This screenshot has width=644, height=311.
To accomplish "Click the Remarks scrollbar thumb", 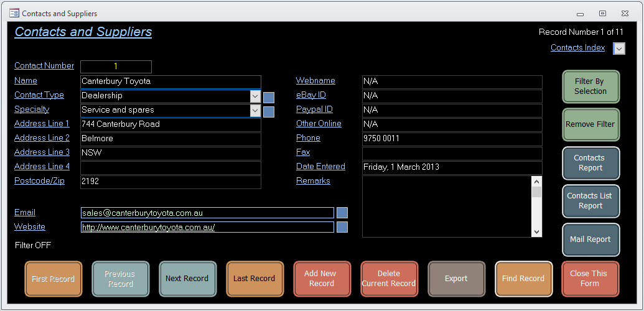I will (537, 192).
